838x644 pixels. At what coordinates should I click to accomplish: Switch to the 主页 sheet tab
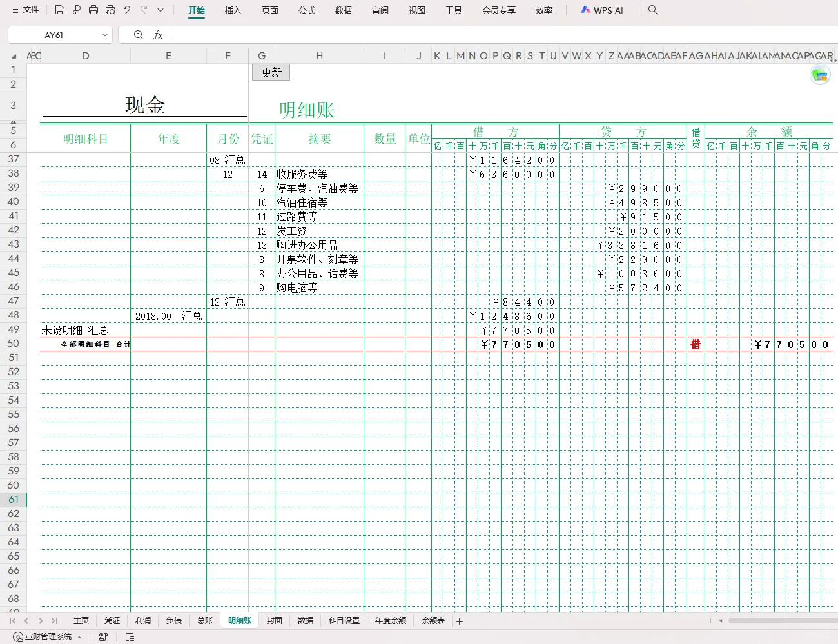(81, 621)
